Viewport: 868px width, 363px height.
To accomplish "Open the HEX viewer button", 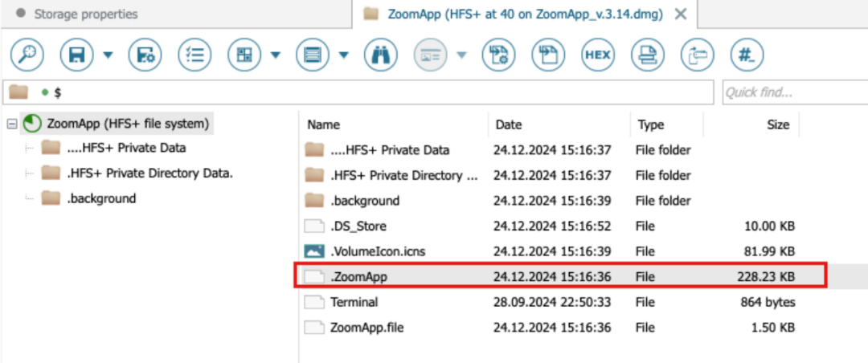I will (x=598, y=55).
